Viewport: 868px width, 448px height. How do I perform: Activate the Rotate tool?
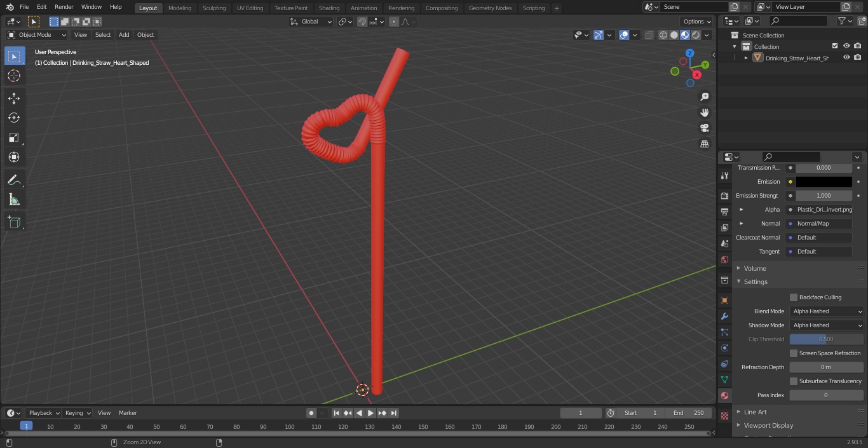(x=14, y=118)
